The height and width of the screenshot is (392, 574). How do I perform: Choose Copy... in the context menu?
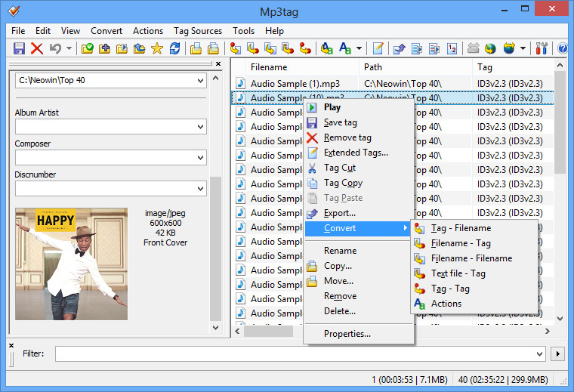click(359, 266)
